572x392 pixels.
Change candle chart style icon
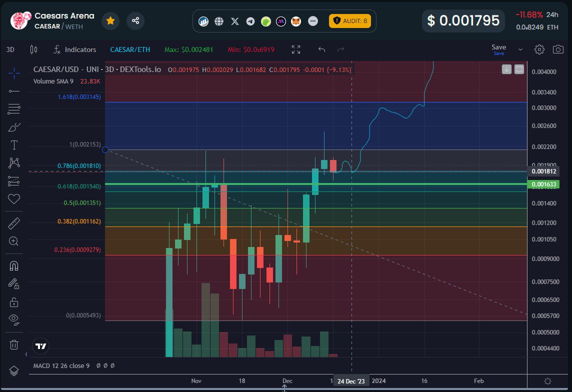coord(33,49)
